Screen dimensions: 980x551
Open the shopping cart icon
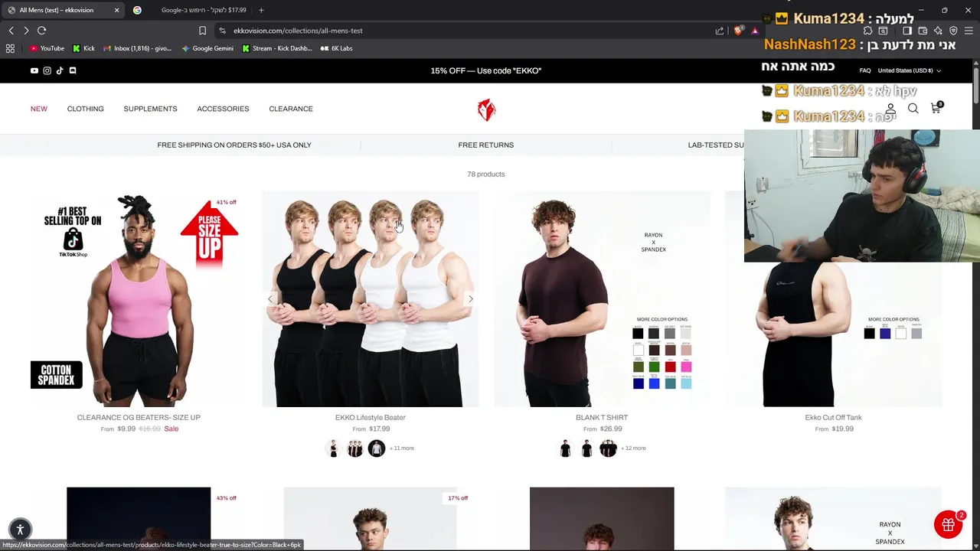(936, 108)
